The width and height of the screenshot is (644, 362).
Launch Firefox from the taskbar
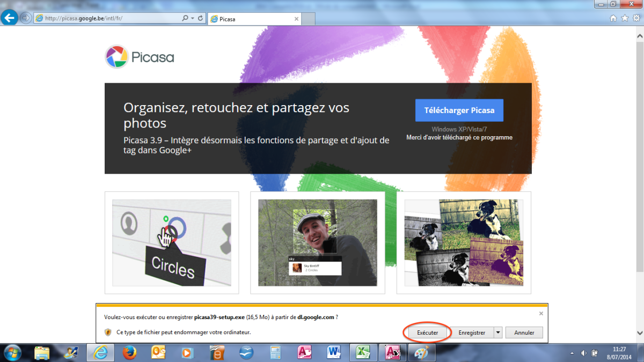129,352
